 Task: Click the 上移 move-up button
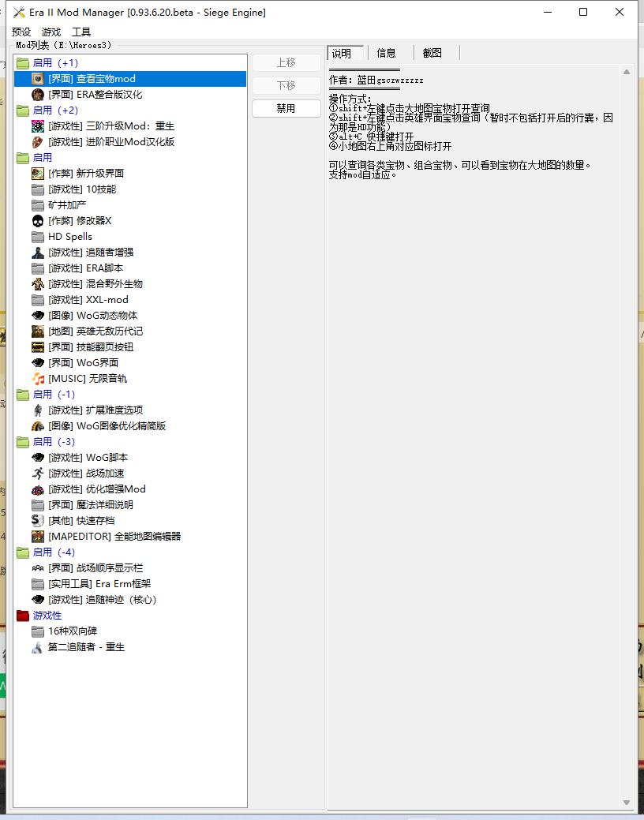coord(286,63)
